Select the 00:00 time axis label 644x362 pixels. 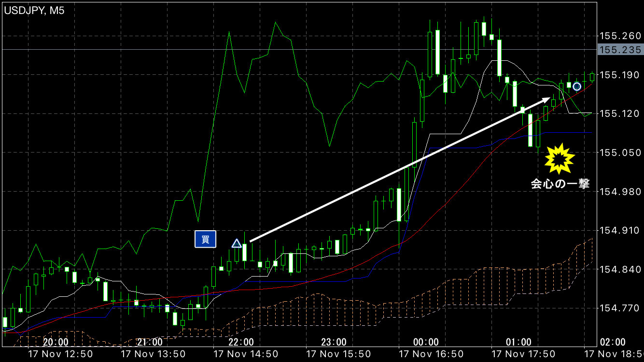pyautogui.click(x=427, y=342)
